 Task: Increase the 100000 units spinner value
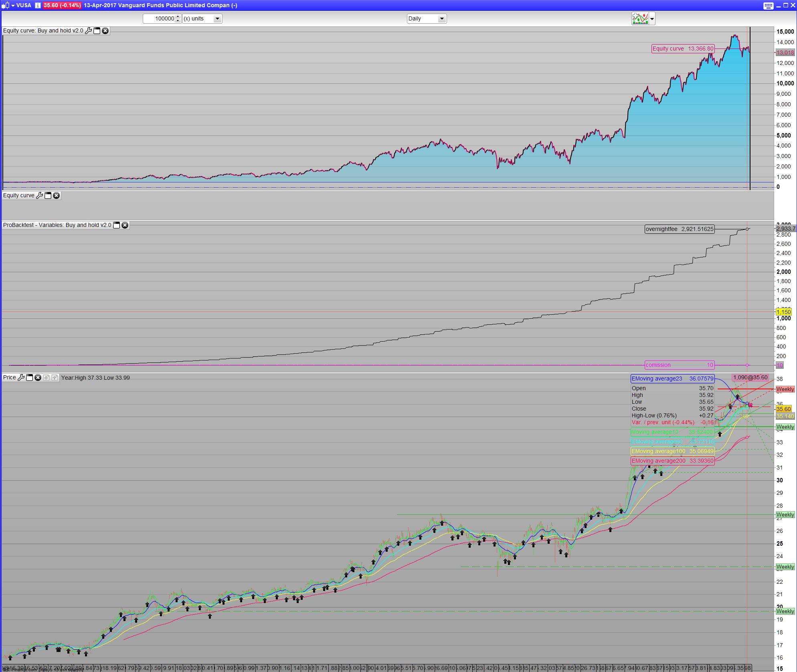click(x=178, y=17)
